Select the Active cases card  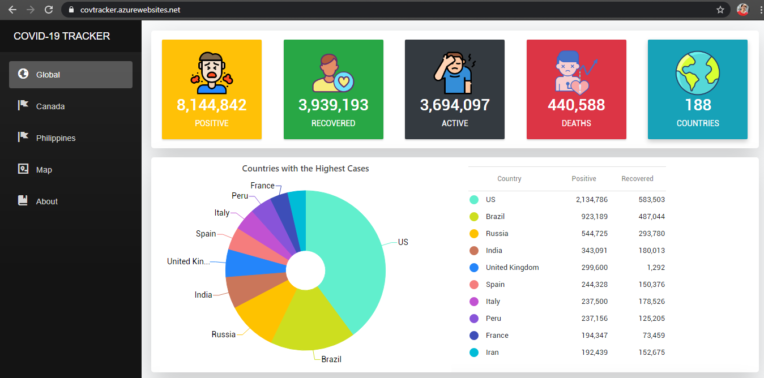click(455, 89)
